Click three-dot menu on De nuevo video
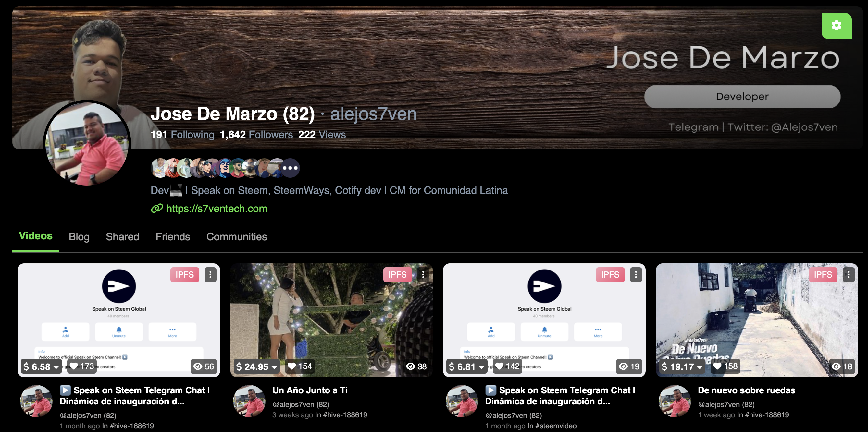Viewport: 868px width, 432px height. tap(849, 274)
